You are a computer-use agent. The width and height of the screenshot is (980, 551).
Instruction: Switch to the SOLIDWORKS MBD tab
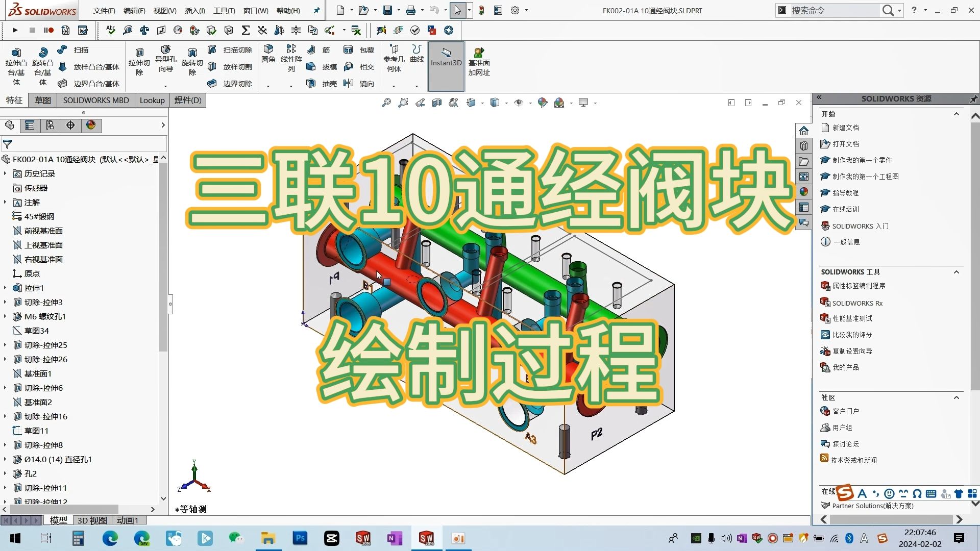[x=96, y=101]
